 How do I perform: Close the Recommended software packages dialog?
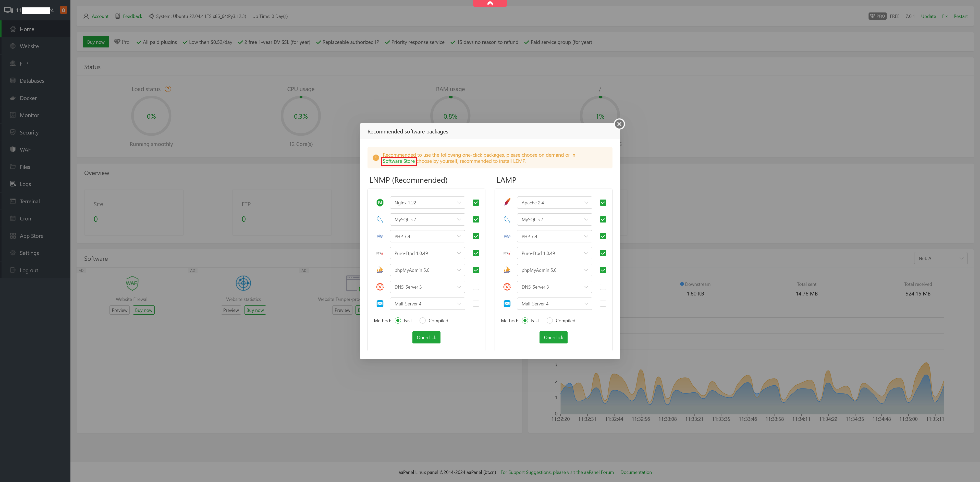[619, 124]
